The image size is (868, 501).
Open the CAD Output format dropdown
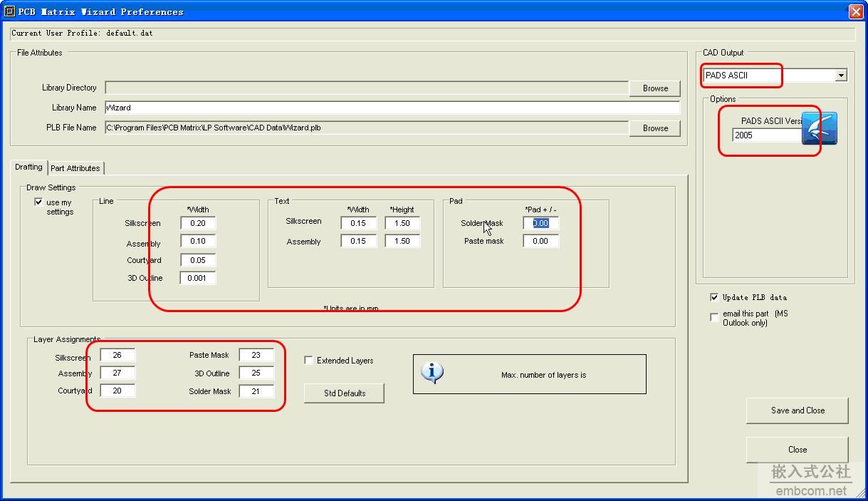tap(841, 75)
